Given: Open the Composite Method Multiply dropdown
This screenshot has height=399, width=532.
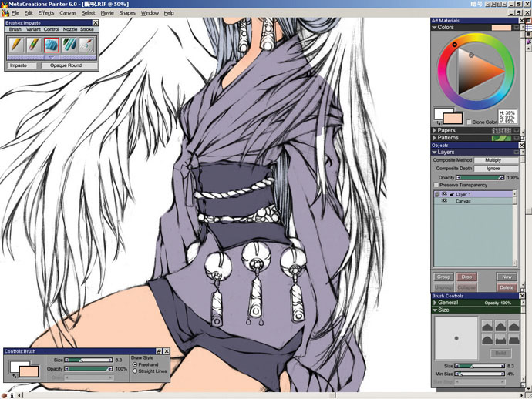Looking at the screenshot, I should (496, 160).
